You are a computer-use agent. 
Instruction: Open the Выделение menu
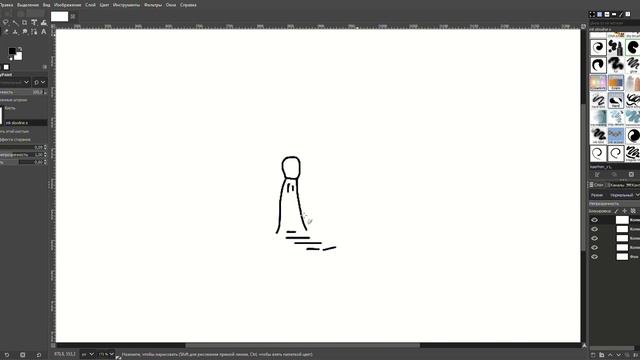(x=28, y=5)
